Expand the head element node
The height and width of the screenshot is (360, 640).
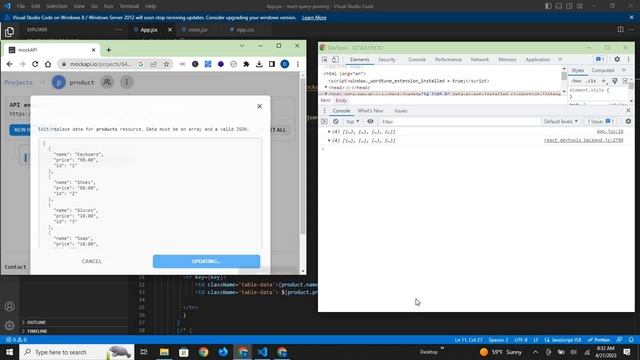[x=326, y=87]
